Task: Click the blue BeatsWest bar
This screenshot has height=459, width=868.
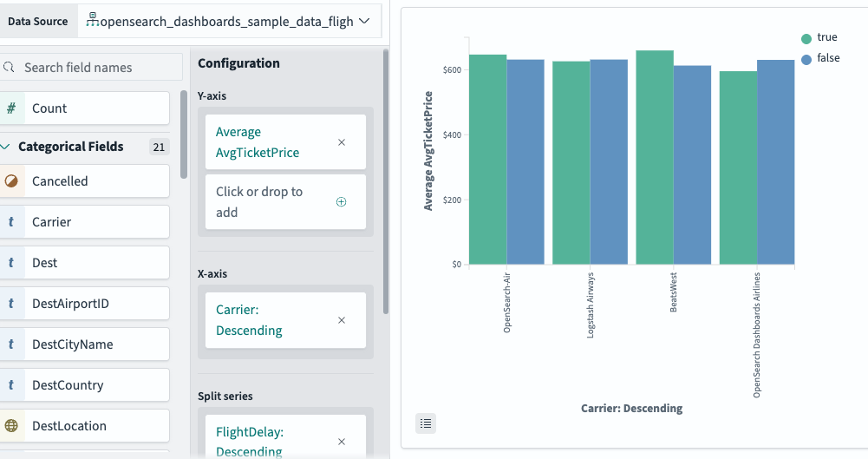Action: tap(693, 165)
